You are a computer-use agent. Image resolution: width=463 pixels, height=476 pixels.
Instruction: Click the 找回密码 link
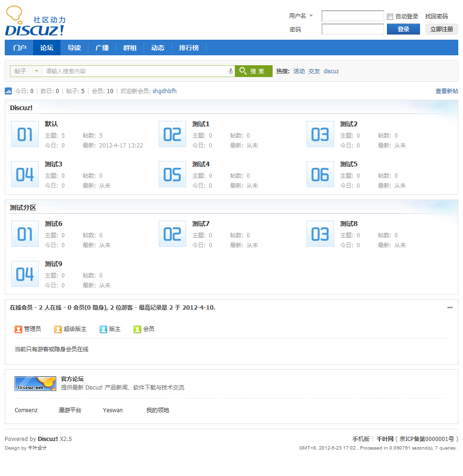[436, 17]
